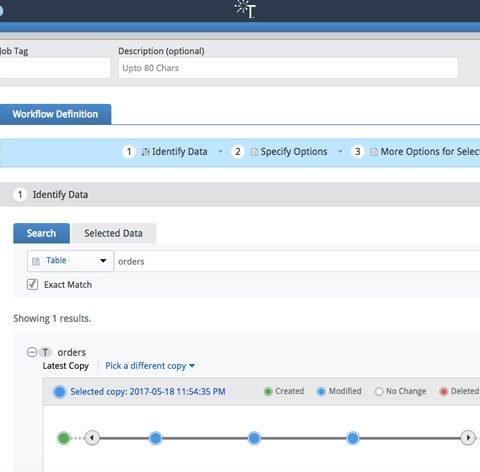Open the Table search type dropdown
The width and height of the screenshot is (480, 472).
(70, 261)
